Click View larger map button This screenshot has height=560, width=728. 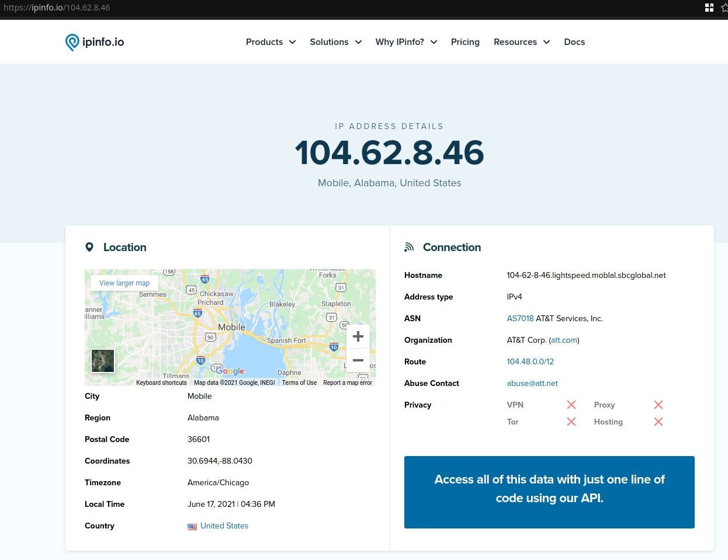124,283
